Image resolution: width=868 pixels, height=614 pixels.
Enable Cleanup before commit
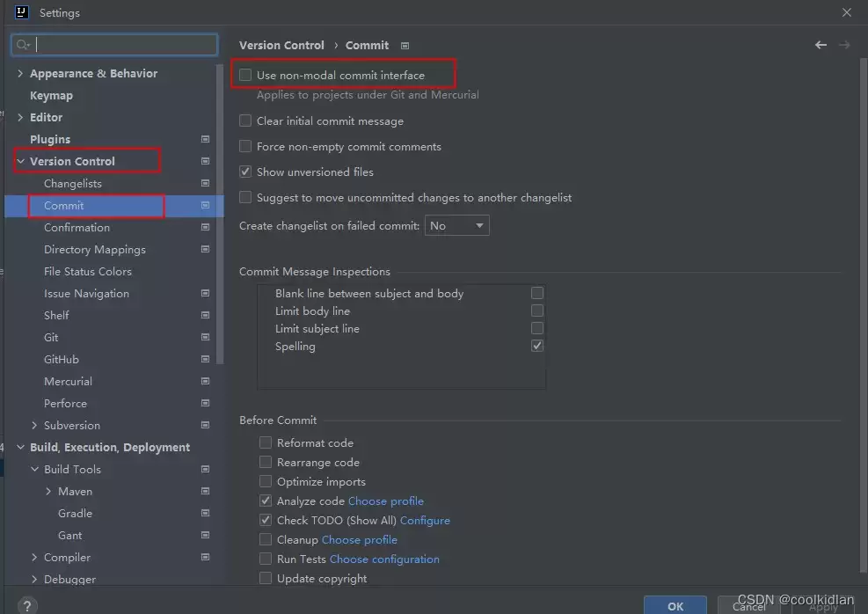tap(266, 539)
